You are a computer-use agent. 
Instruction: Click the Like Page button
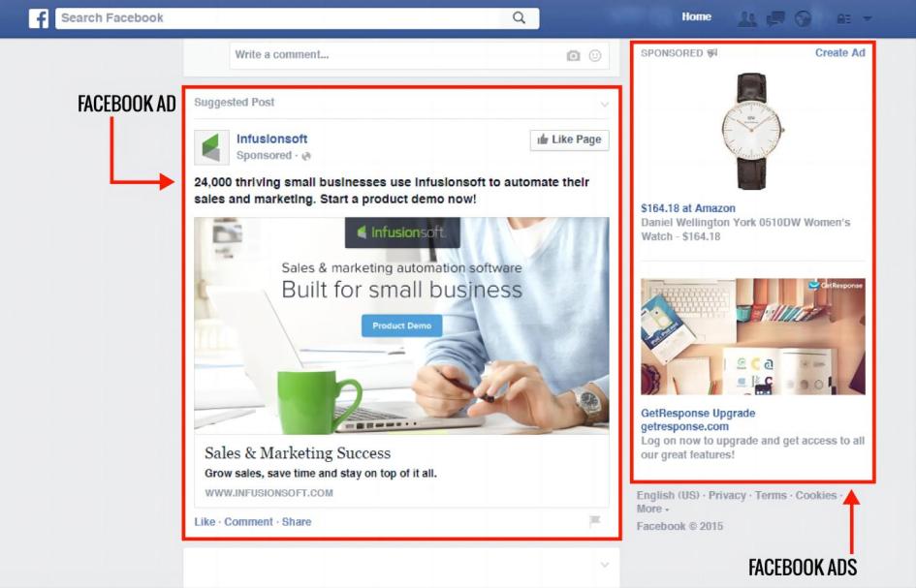click(570, 139)
